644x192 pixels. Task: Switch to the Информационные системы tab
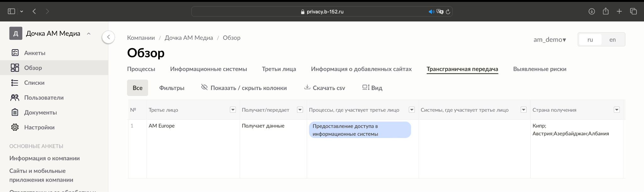[208, 69]
